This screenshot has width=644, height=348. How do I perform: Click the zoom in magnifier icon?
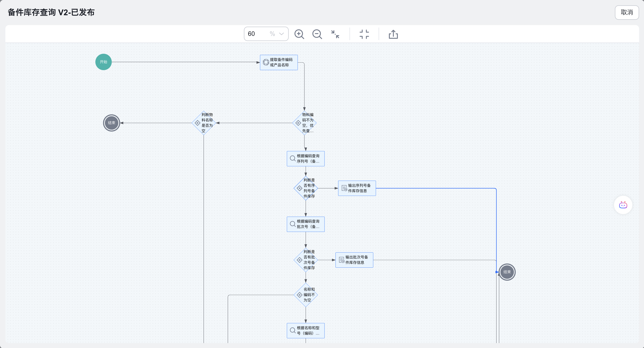[299, 34]
